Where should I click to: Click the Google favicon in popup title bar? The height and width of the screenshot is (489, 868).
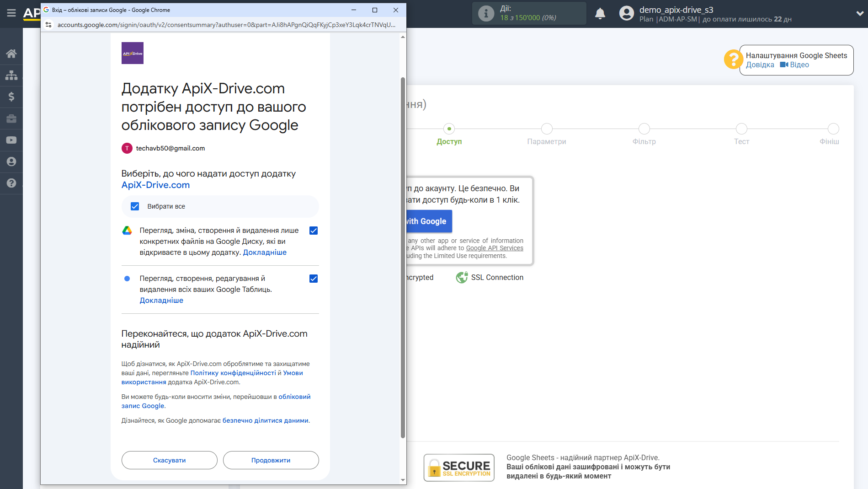click(46, 10)
